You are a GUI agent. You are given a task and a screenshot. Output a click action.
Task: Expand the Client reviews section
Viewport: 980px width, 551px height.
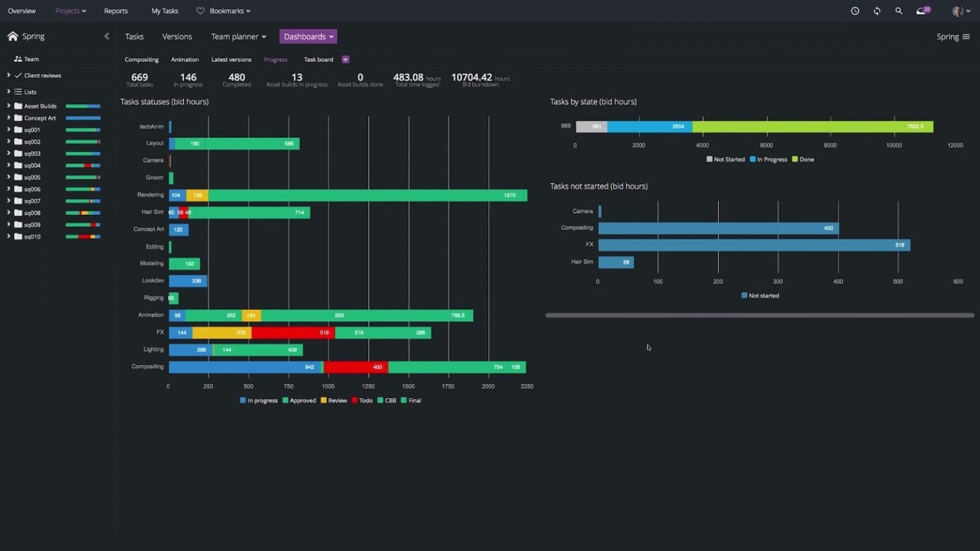[x=8, y=75]
